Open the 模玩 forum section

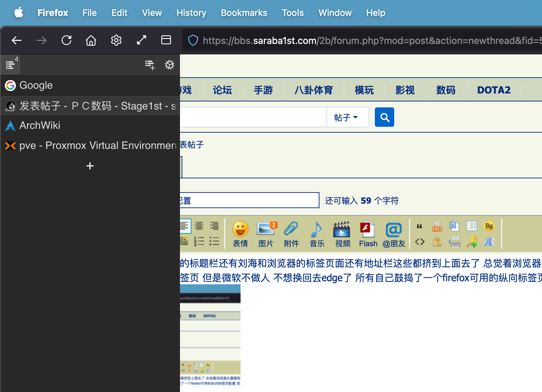[364, 90]
